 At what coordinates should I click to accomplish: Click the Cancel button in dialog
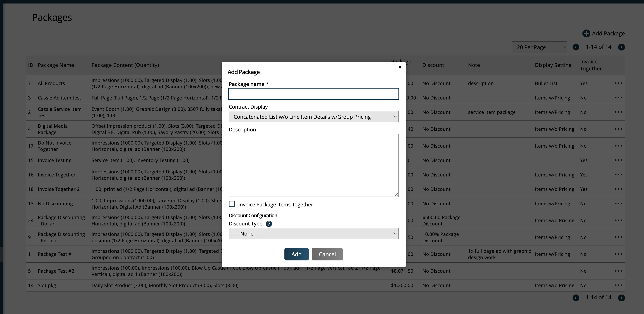(327, 254)
